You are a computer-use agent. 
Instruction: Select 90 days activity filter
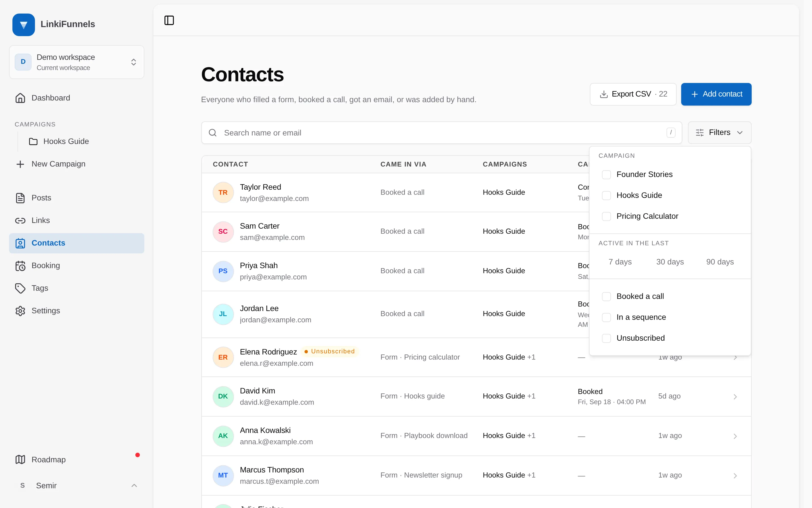[720, 262]
